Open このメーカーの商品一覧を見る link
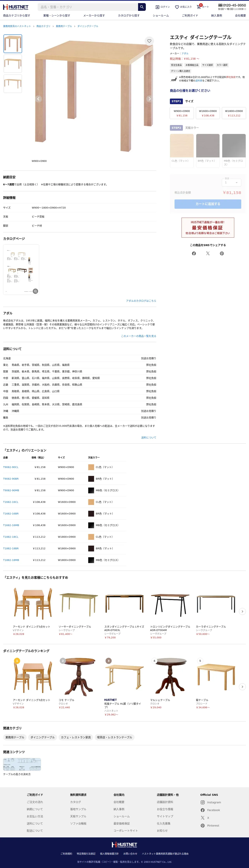The height and width of the screenshot is (868, 249). [x=139, y=336]
